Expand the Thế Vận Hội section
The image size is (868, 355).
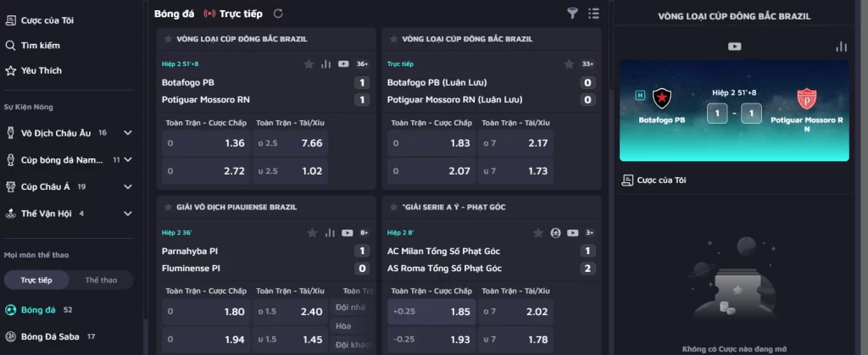tap(128, 214)
